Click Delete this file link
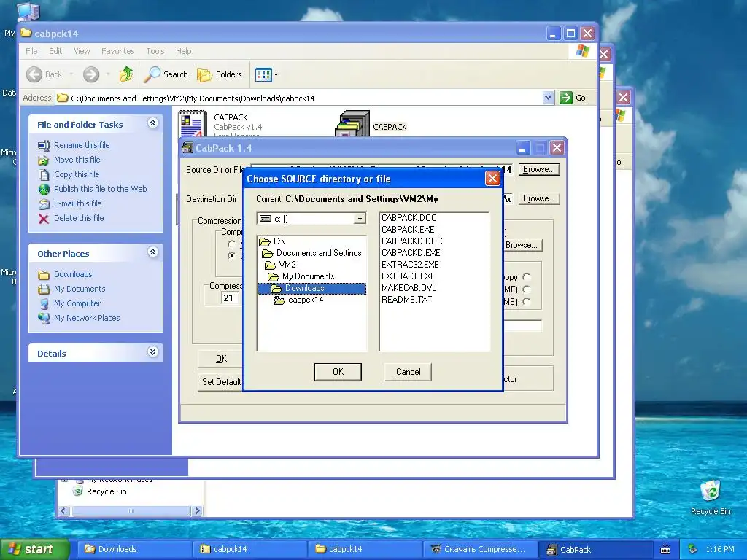This screenshot has height=560, width=747. (x=79, y=218)
